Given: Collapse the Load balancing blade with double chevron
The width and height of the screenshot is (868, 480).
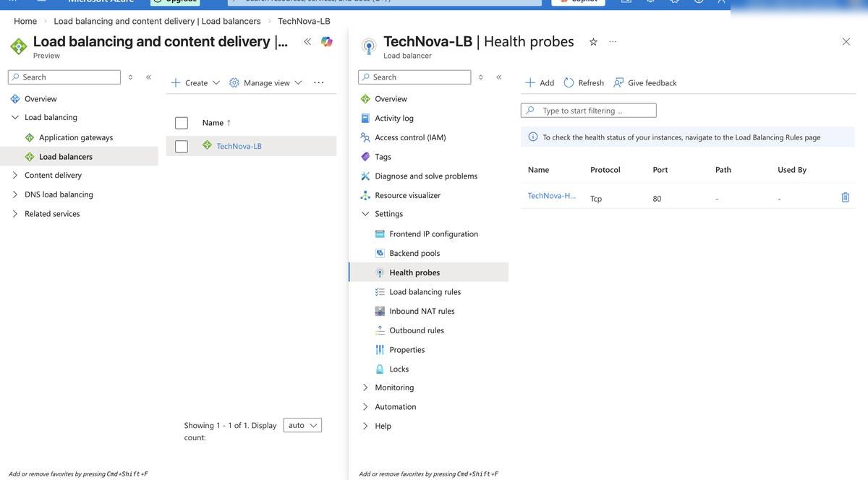Looking at the screenshot, I should click(x=307, y=42).
